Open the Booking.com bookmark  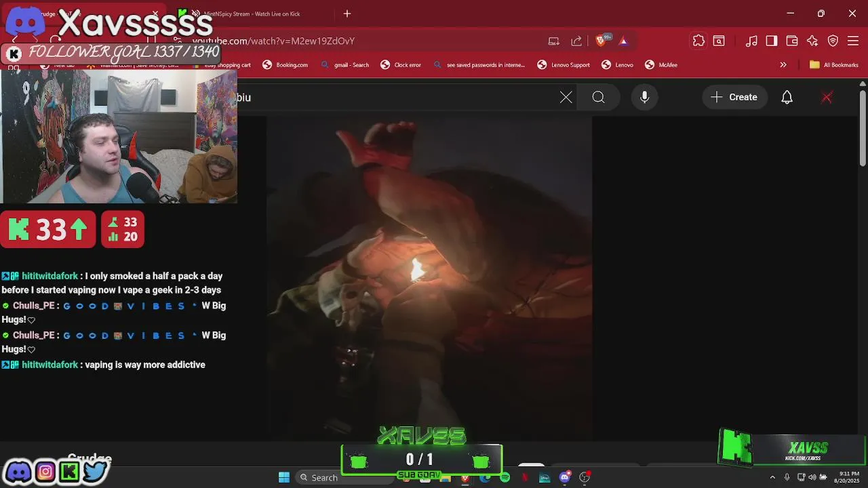[285, 64]
